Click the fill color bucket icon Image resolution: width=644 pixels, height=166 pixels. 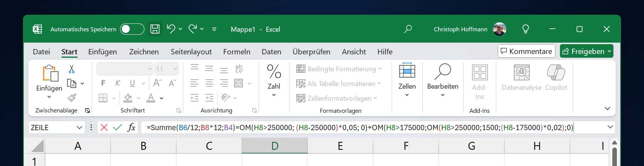pyautogui.click(x=128, y=98)
